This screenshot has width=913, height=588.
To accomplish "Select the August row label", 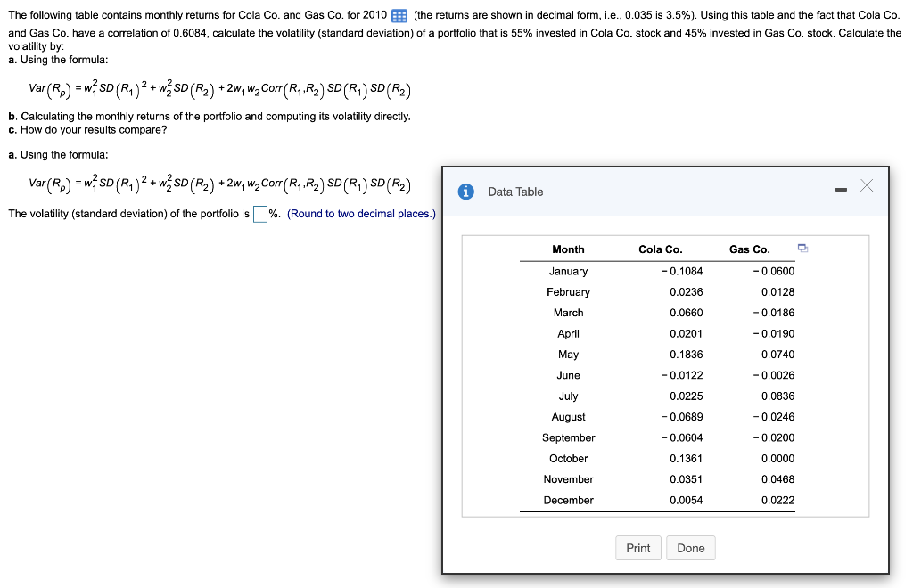I will [568, 417].
